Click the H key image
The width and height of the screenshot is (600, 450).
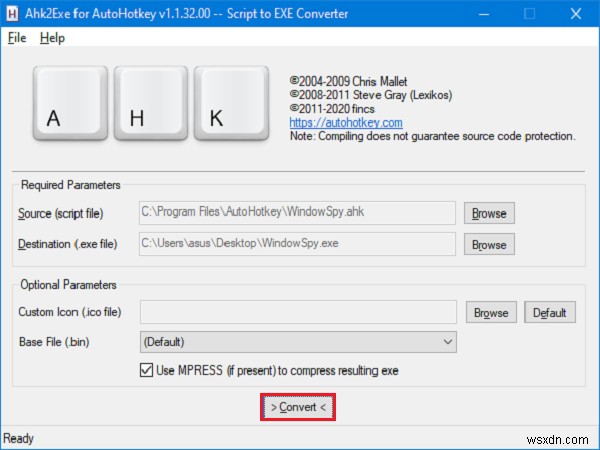click(151, 103)
